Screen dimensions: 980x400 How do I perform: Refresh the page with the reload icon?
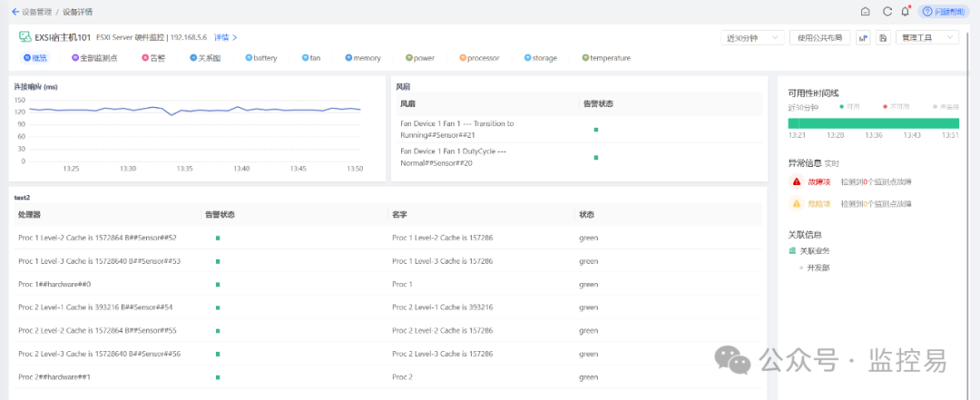coord(887,11)
